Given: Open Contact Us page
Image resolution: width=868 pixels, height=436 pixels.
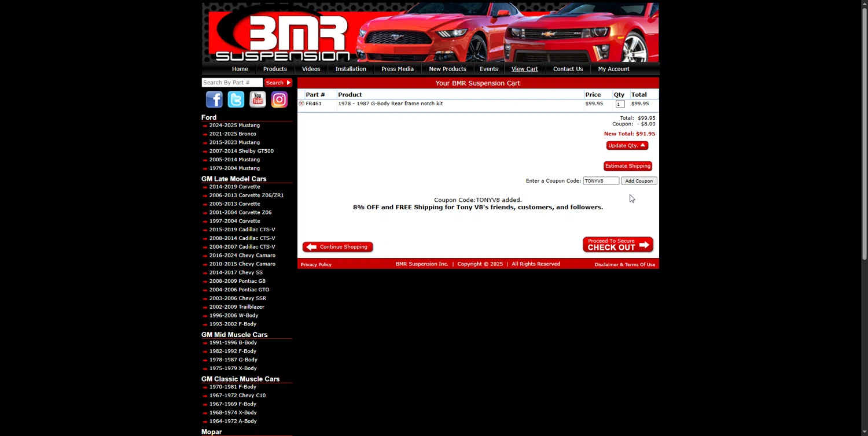Looking at the screenshot, I should coord(568,69).
